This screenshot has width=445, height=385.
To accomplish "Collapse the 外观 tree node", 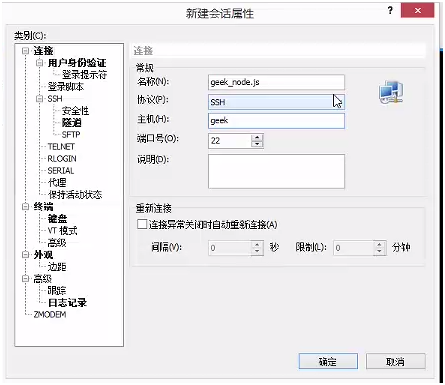I will point(25,255).
